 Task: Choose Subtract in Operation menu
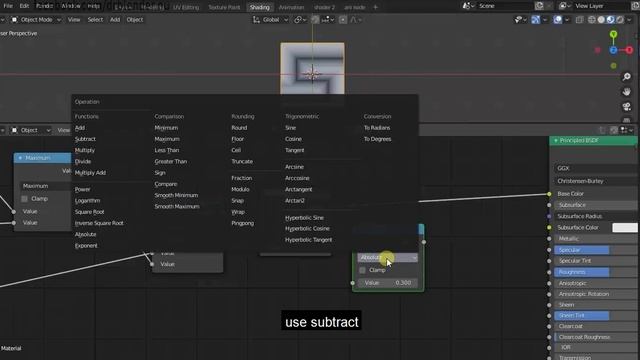pyautogui.click(x=85, y=139)
